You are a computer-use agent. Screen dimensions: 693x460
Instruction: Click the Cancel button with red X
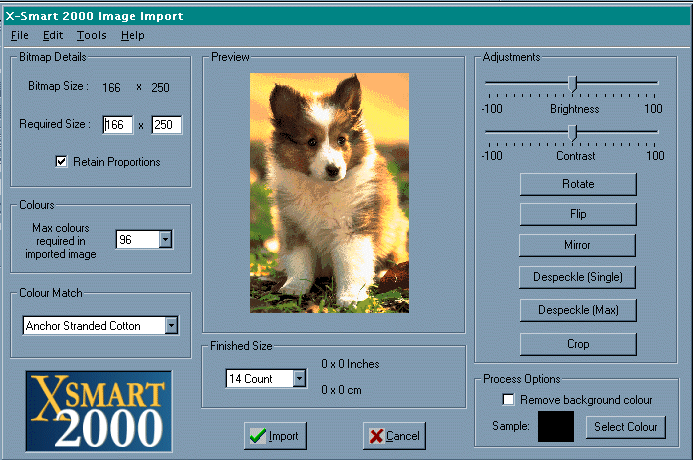(394, 436)
